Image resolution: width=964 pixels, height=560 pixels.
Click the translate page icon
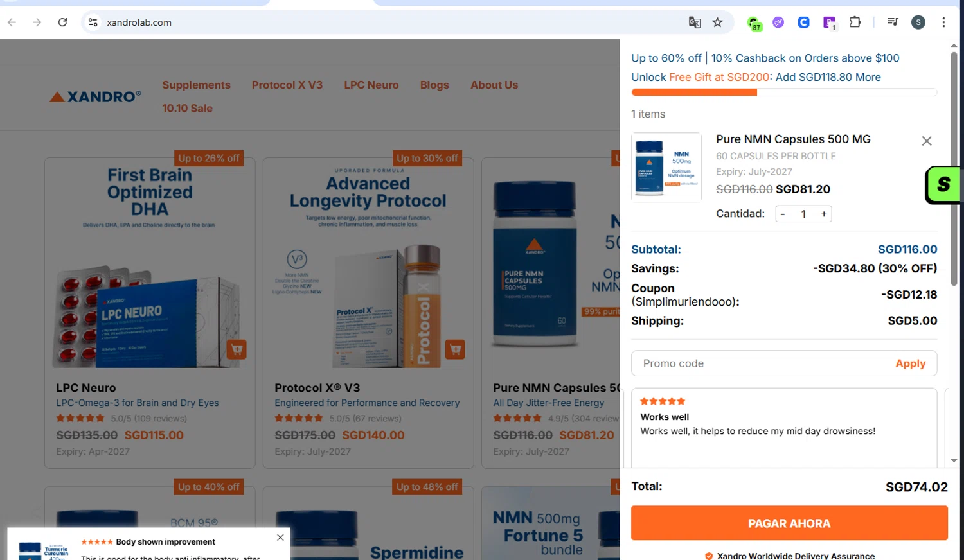(x=695, y=22)
